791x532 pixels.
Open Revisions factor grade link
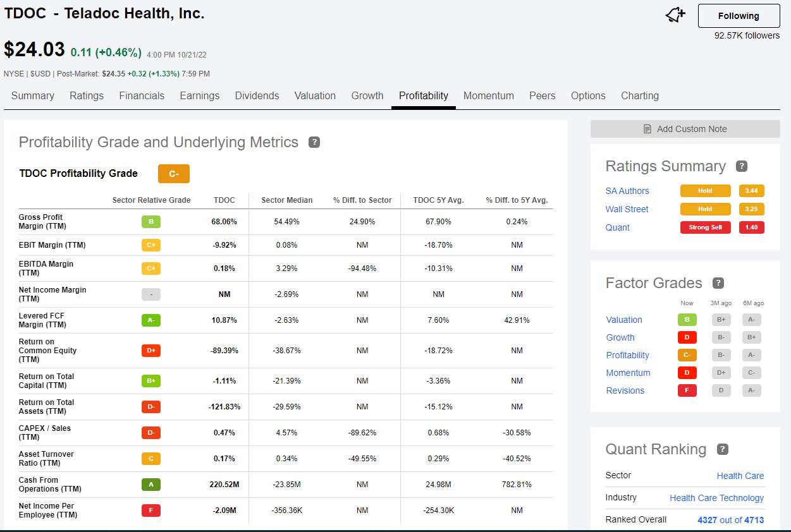[x=625, y=390]
